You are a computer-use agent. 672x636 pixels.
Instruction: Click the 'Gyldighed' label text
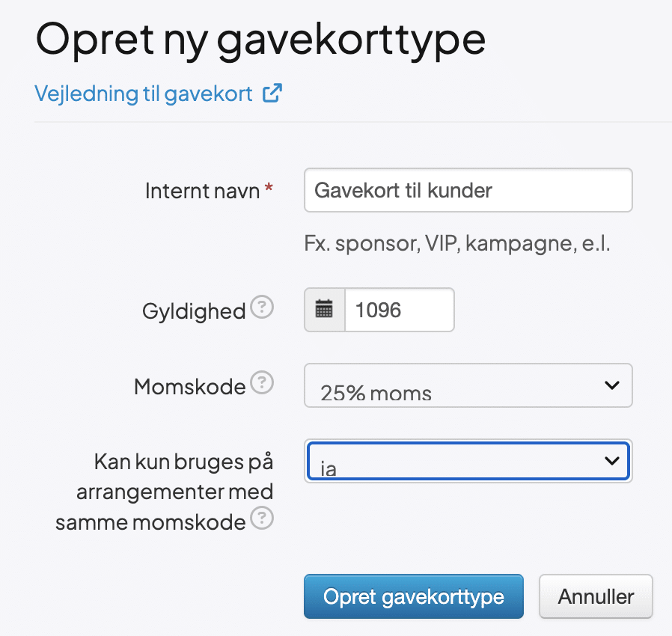[194, 311]
